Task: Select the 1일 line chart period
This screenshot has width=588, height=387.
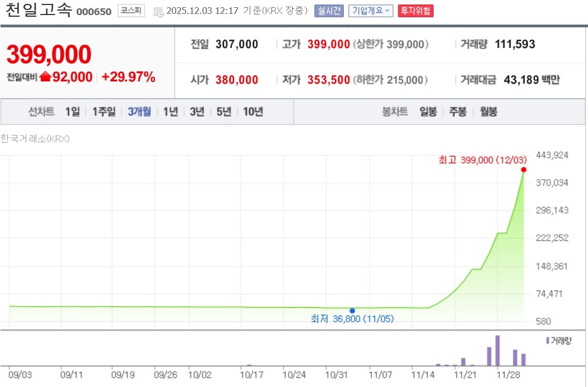Action: (x=72, y=112)
